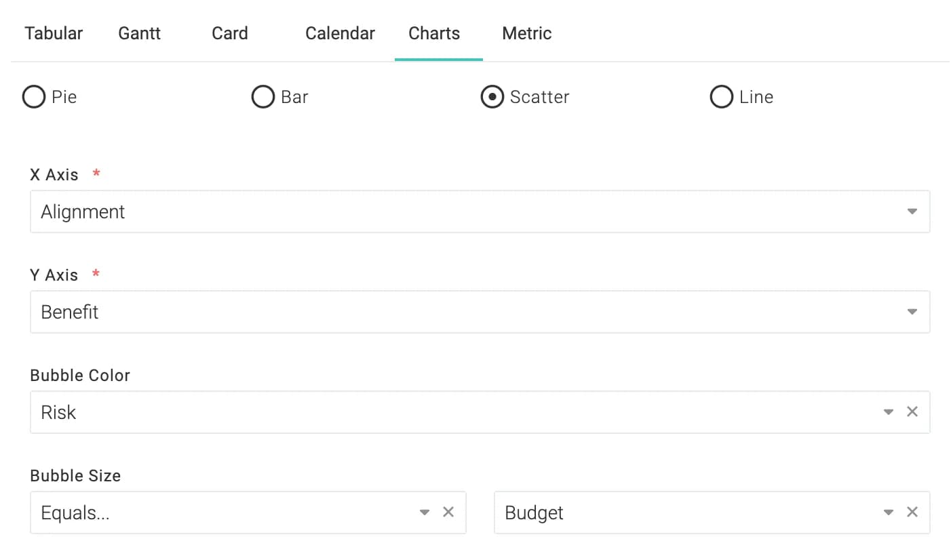951x560 pixels.
Task: Expand the Budget dropdown arrow
Action: click(x=889, y=512)
